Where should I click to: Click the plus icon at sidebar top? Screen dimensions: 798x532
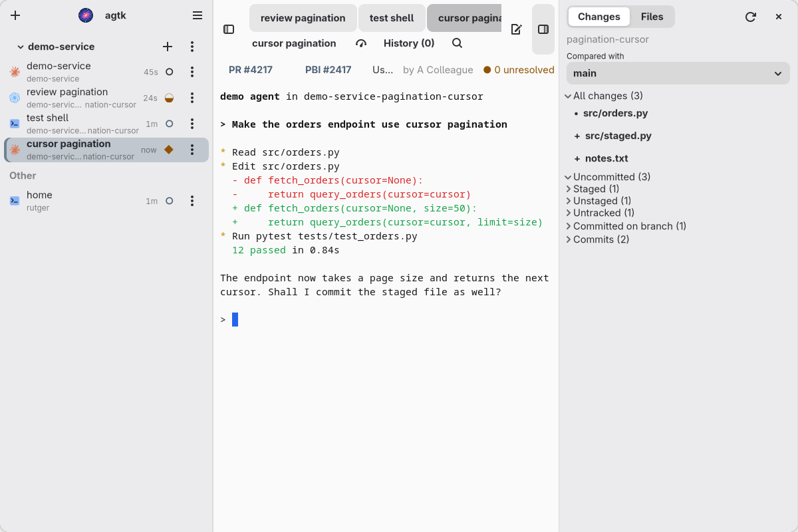[15, 15]
